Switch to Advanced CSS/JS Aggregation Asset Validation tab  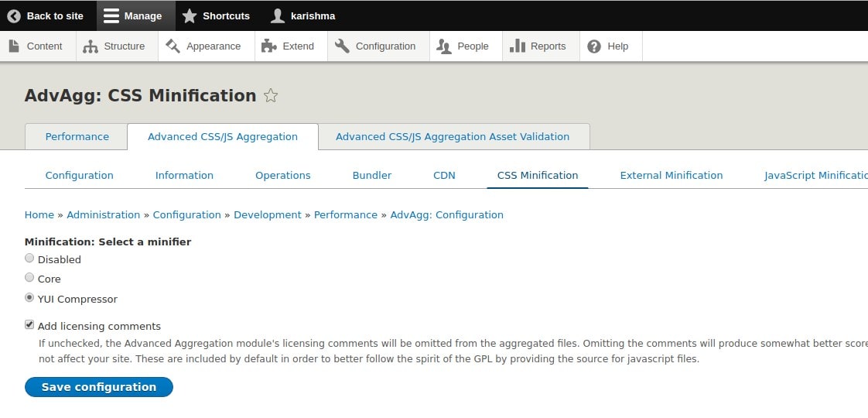click(x=453, y=137)
